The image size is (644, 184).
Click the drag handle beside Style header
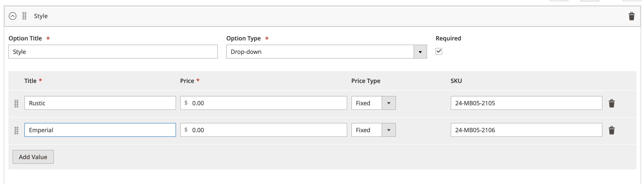tap(24, 16)
